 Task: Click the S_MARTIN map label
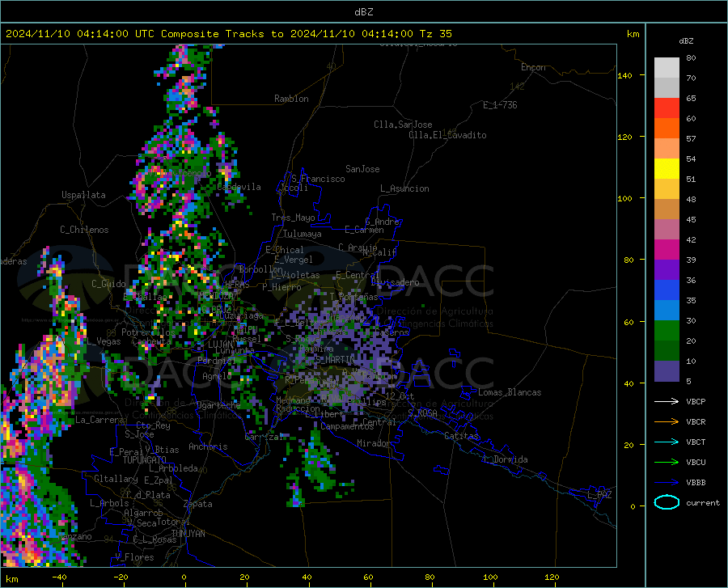click(x=335, y=360)
